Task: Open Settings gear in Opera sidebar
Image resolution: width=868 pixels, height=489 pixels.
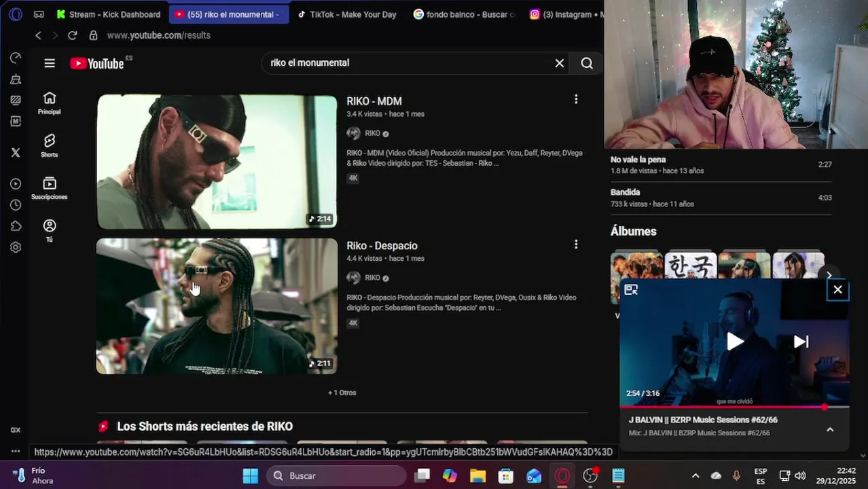Action: [16, 247]
